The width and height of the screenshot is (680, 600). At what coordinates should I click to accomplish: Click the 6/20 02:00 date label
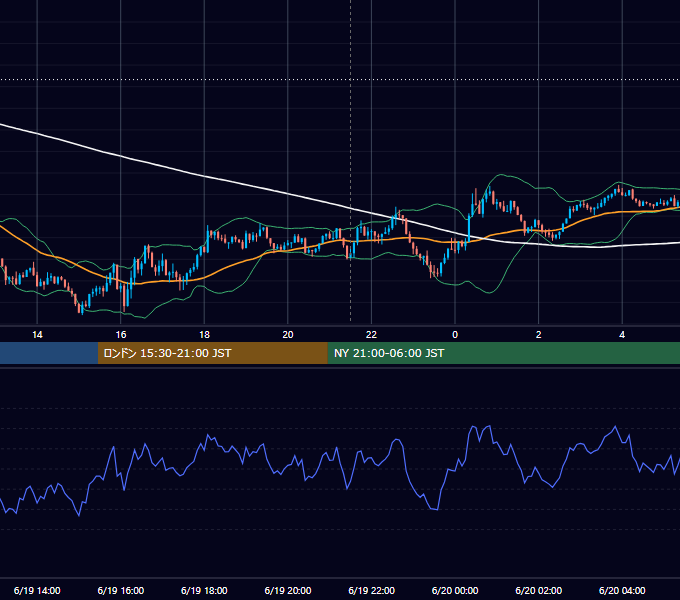coord(539,590)
